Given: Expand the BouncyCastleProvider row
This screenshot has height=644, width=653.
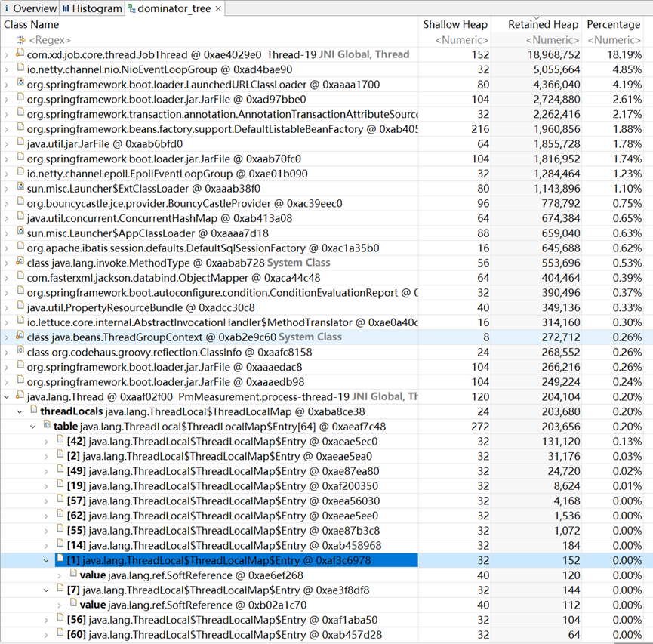Looking at the screenshot, I should pyautogui.click(x=6, y=204).
